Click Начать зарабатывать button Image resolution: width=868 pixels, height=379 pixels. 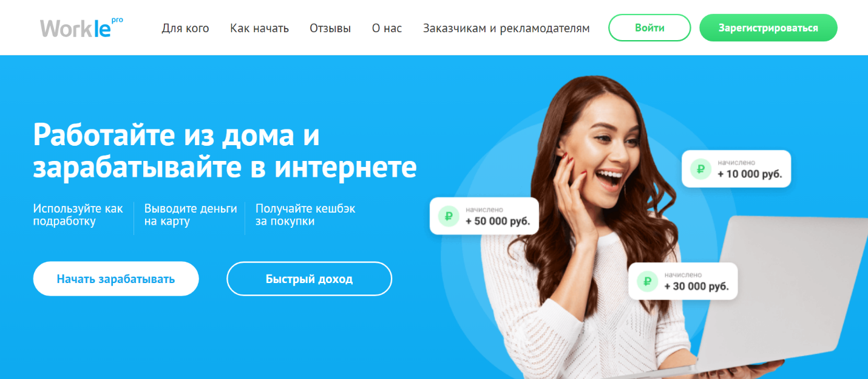[x=116, y=279]
